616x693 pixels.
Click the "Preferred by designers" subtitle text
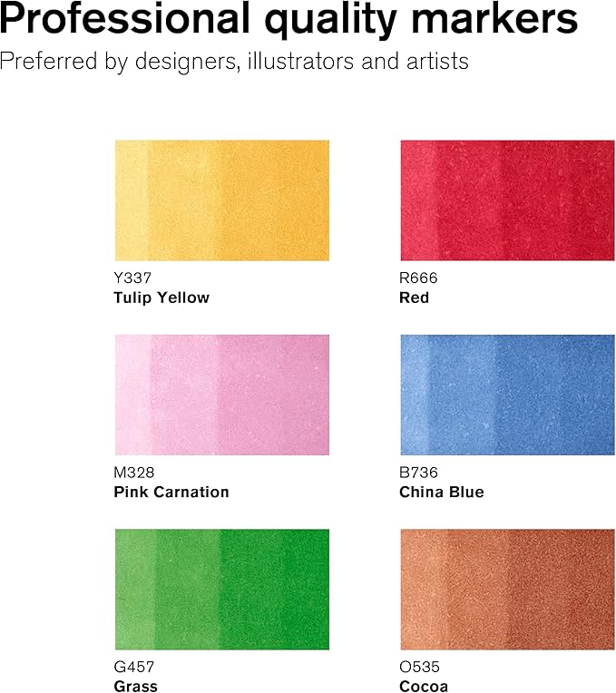pyautogui.click(x=235, y=63)
